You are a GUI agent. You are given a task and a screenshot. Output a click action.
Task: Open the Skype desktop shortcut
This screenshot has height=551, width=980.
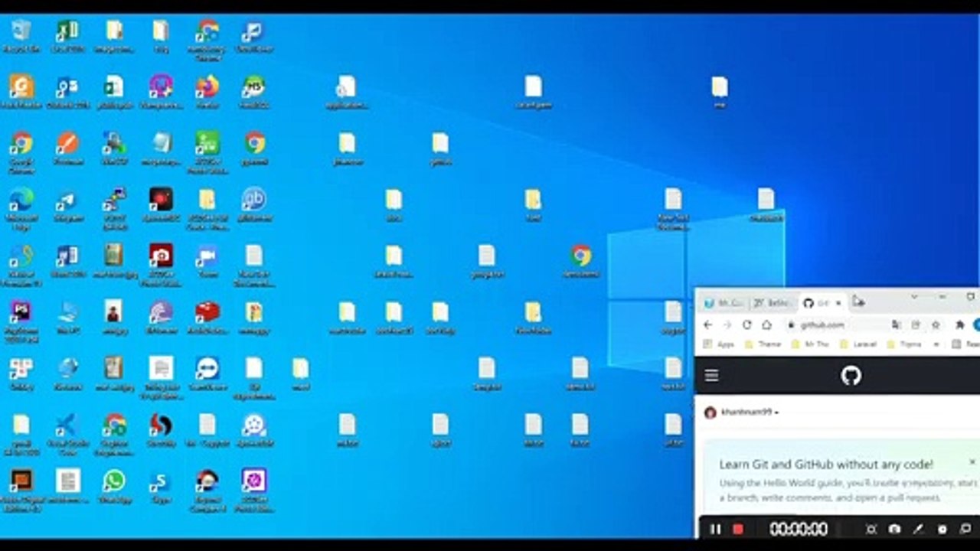(160, 486)
